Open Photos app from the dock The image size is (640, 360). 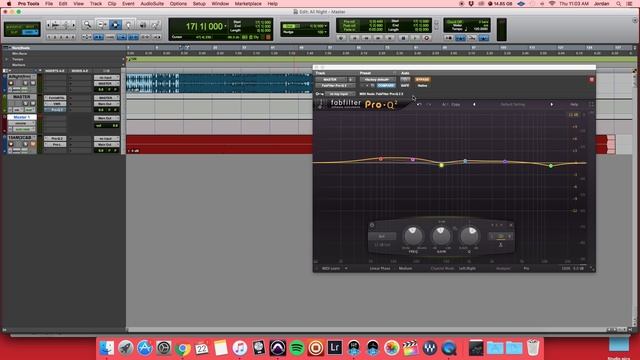click(391, 348)
